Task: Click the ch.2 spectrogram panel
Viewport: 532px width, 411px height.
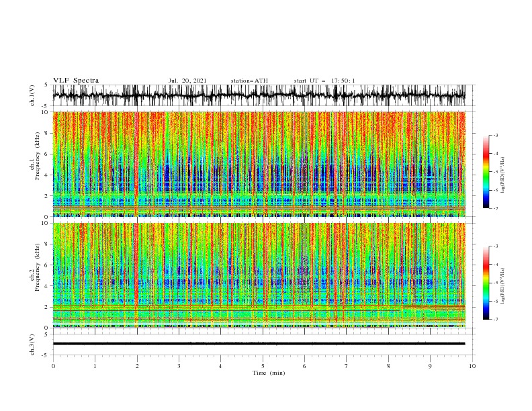Action: coord(259,275)
